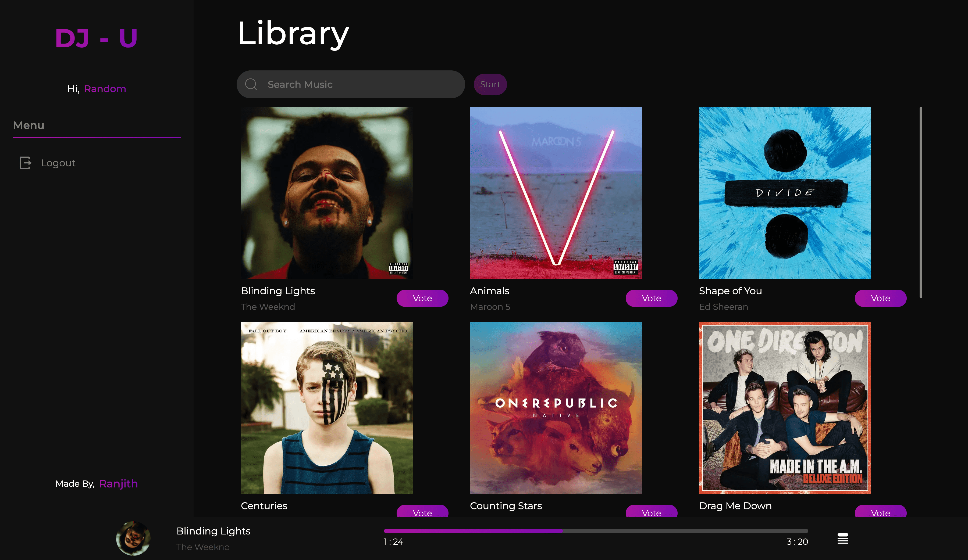Click the Ranjith author link
968x560 pixels.
pyautogui.click(x=118, y=484)
